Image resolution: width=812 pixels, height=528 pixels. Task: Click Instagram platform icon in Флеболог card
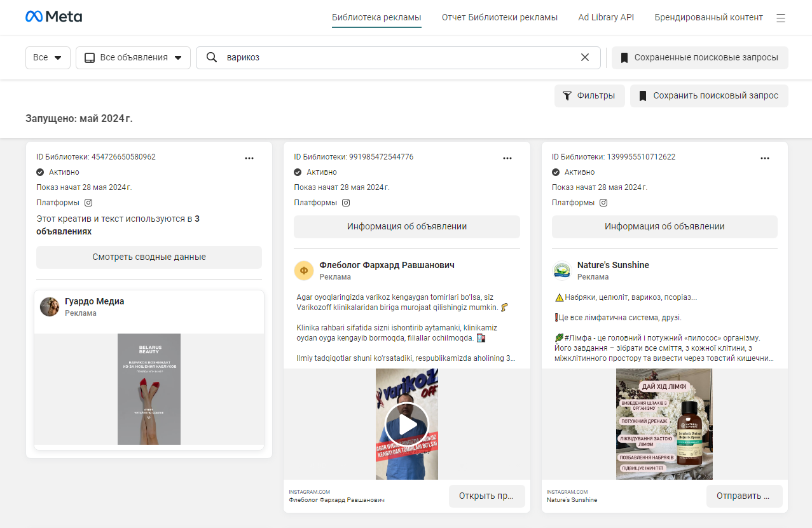pos(346,203)
